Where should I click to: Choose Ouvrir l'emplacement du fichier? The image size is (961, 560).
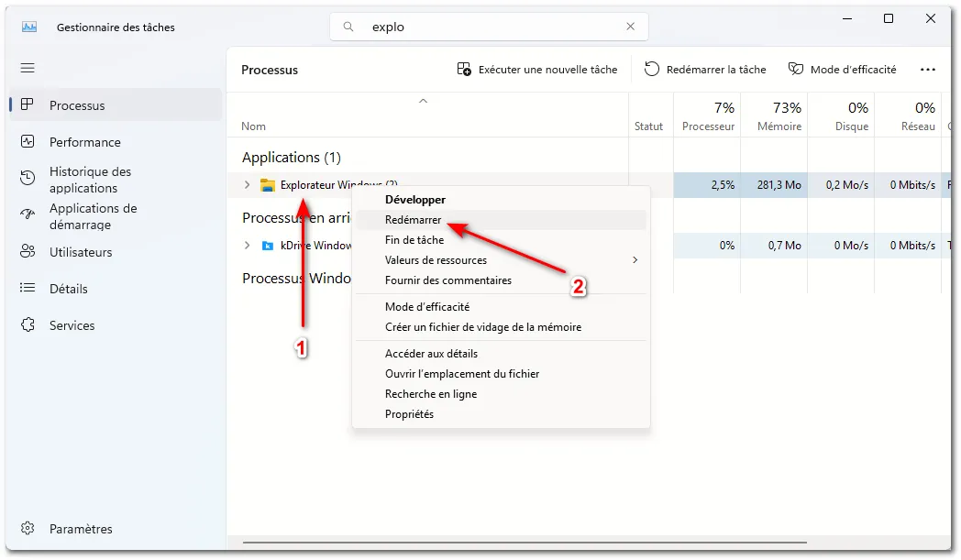click(x=501, y=374)
